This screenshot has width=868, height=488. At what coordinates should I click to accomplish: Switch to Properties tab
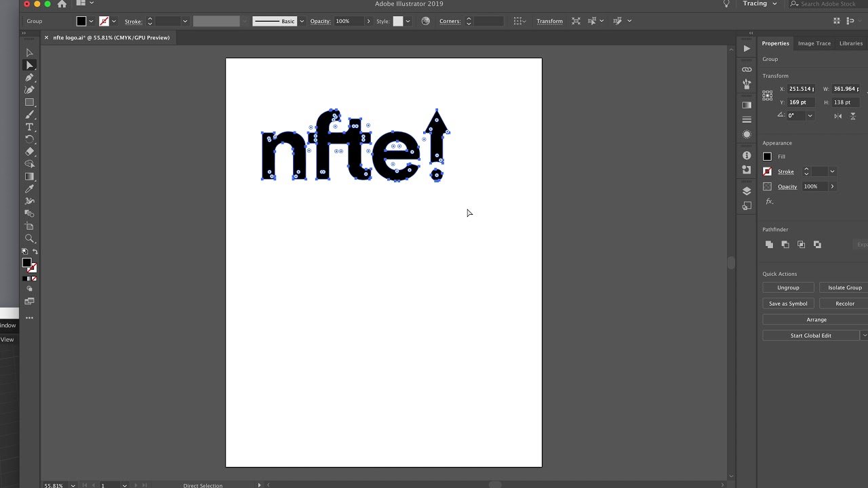tap(775, 43)
